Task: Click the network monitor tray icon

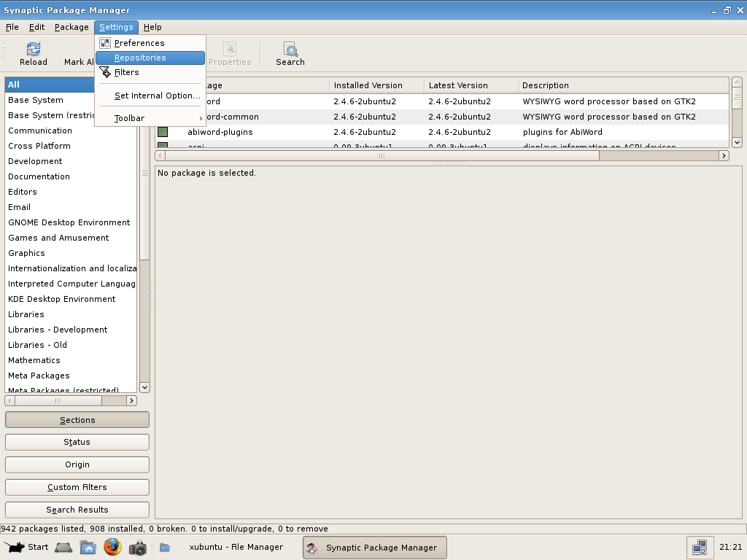Action: tap(700, 547)
